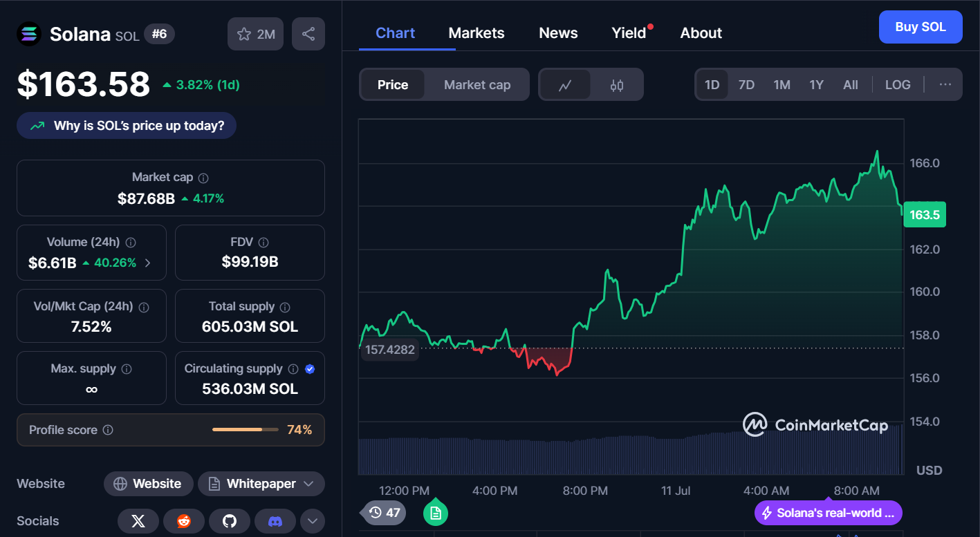Expand the Whitepaper dropdown

[261, 484]
